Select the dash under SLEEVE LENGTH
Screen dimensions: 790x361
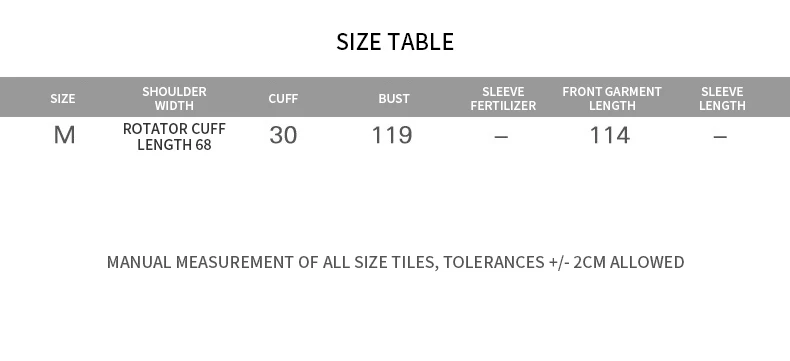(720, 136)
